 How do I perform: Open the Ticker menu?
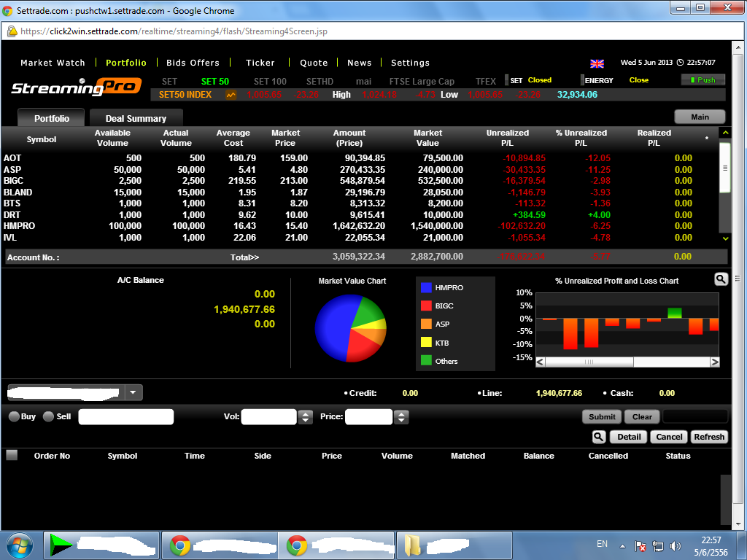coord(260,63)
